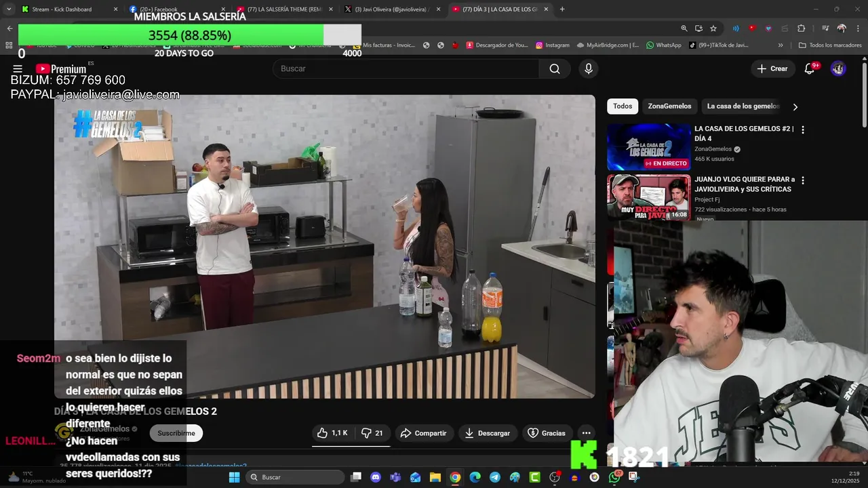
Task: Switch to the Facebook tab
Action: (178, 9)
